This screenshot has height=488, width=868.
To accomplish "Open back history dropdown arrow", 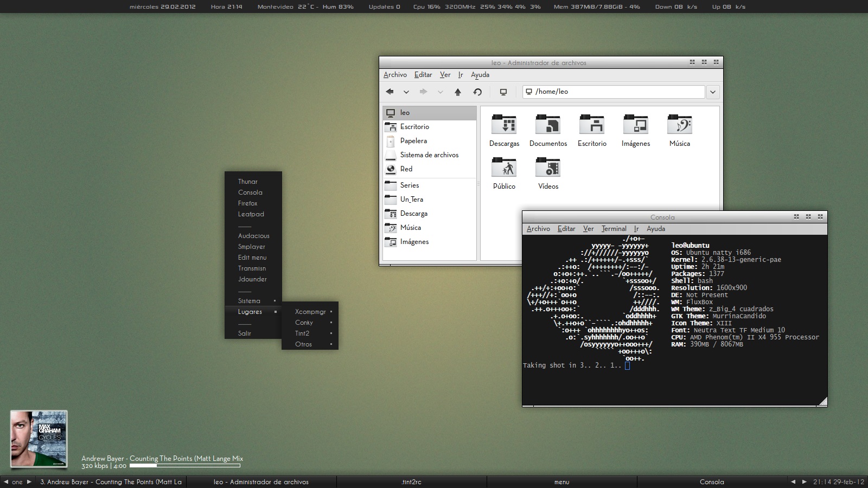I will click(x=406, y=92).
